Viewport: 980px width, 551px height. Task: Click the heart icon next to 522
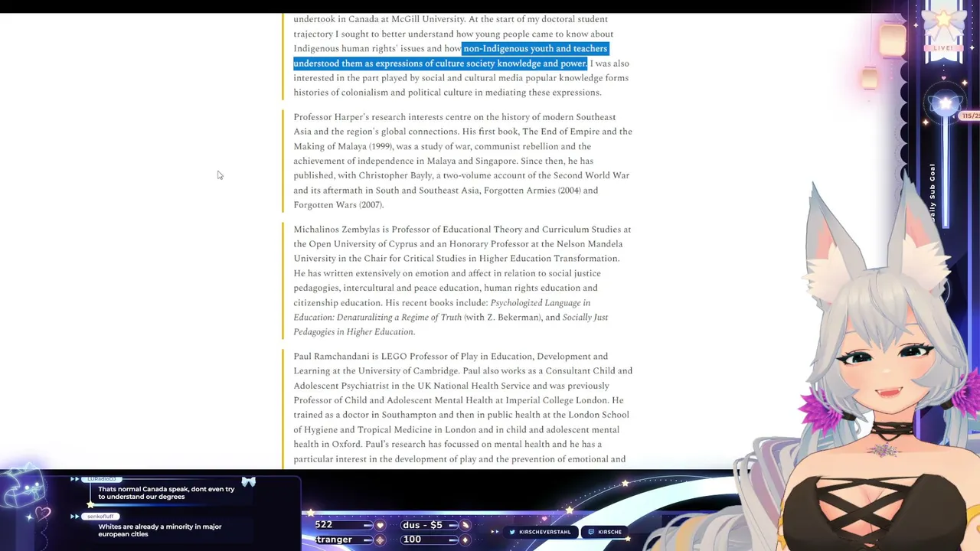click(x=380, y=525)
